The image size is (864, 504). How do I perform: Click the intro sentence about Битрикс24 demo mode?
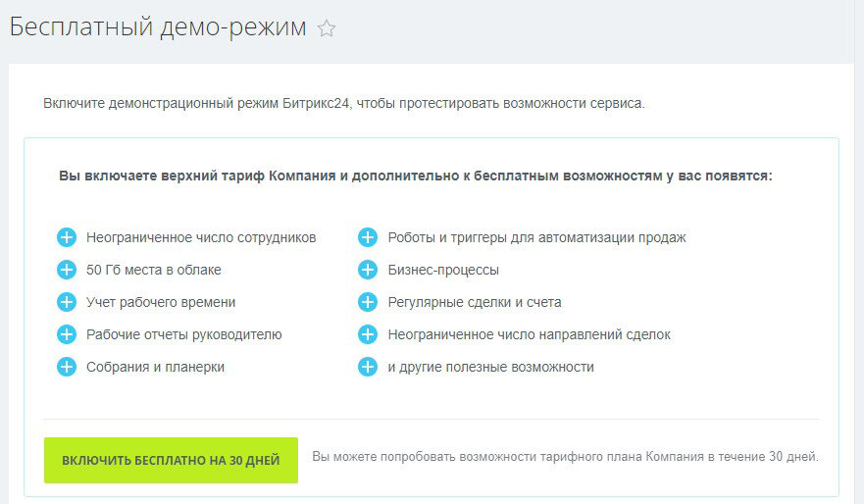[344, 103]
